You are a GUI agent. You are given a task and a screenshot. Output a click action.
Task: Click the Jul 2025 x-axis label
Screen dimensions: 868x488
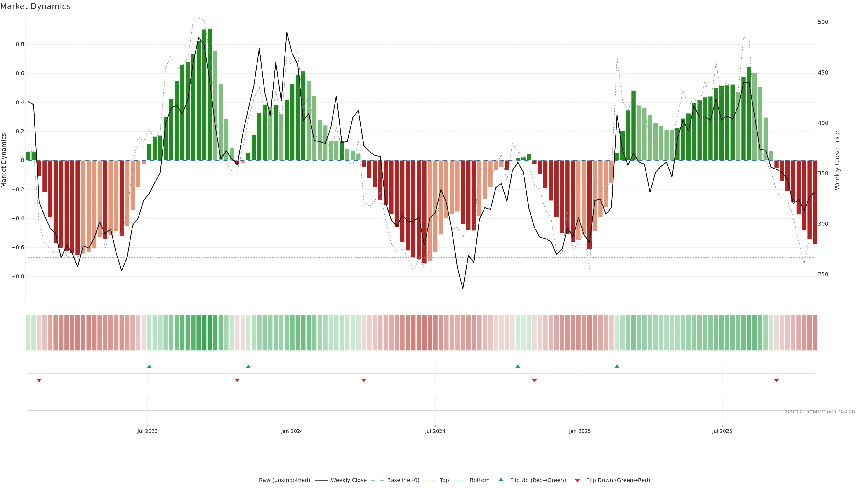pos(722,431)
